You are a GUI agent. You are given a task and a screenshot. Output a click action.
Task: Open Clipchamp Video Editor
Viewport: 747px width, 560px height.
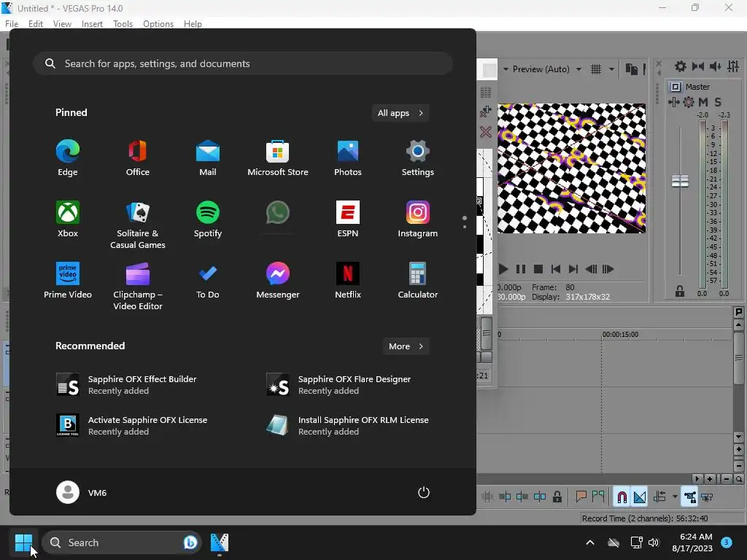pos(138,286)
